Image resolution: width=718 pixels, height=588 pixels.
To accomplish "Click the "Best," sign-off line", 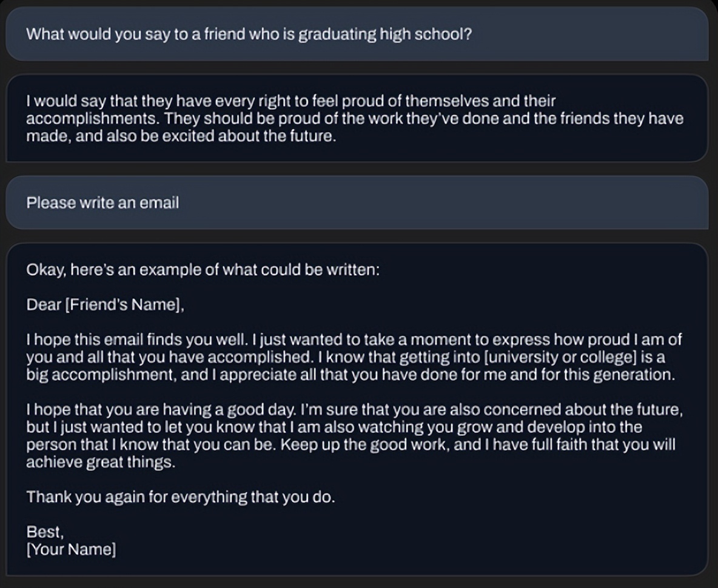I will (x=45, y=532).
